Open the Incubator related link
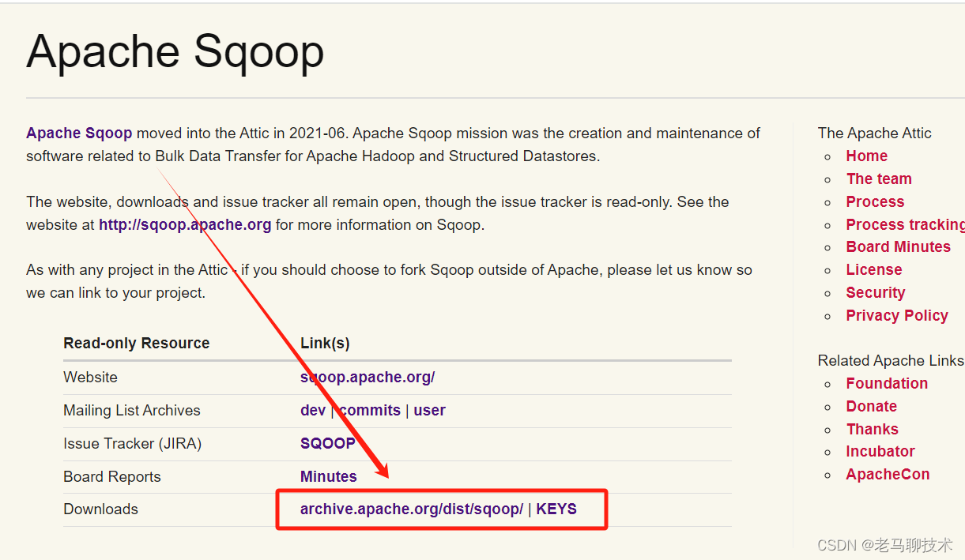 (x=880, y=451)
